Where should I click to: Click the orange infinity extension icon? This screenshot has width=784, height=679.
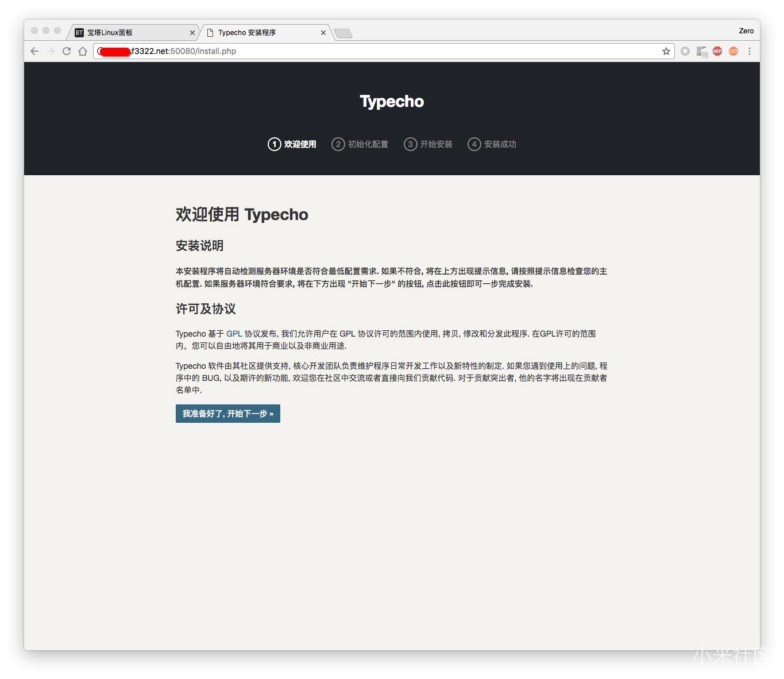733,51
